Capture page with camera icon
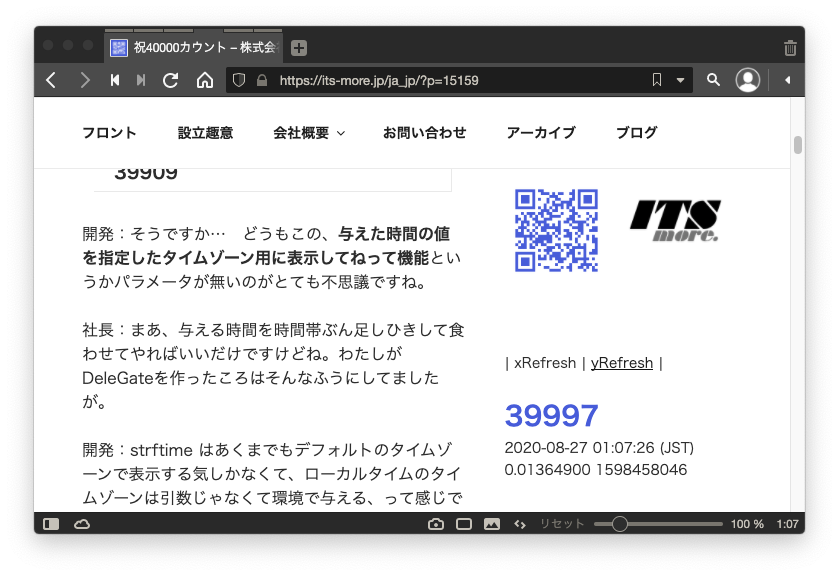 point(436,524)
